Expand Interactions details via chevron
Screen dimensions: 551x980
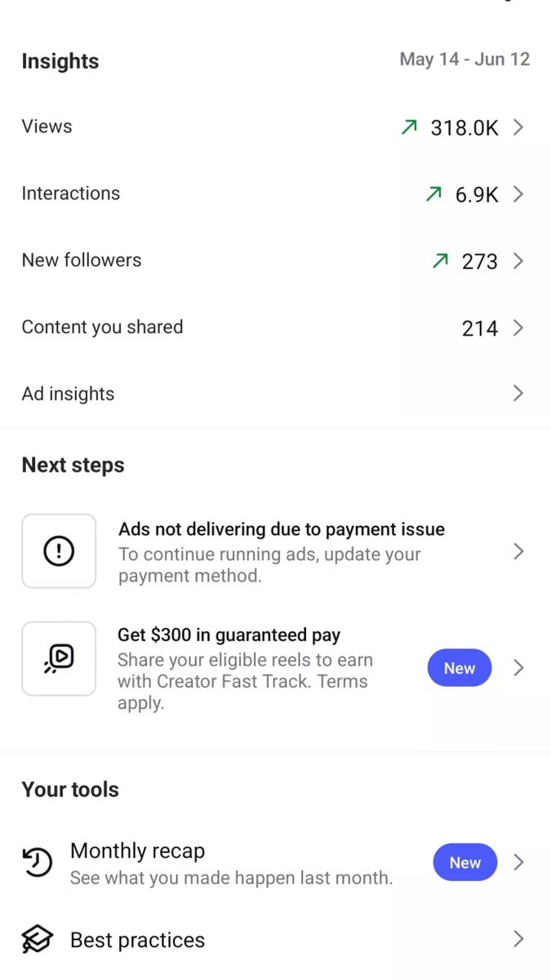pos(518,194)
